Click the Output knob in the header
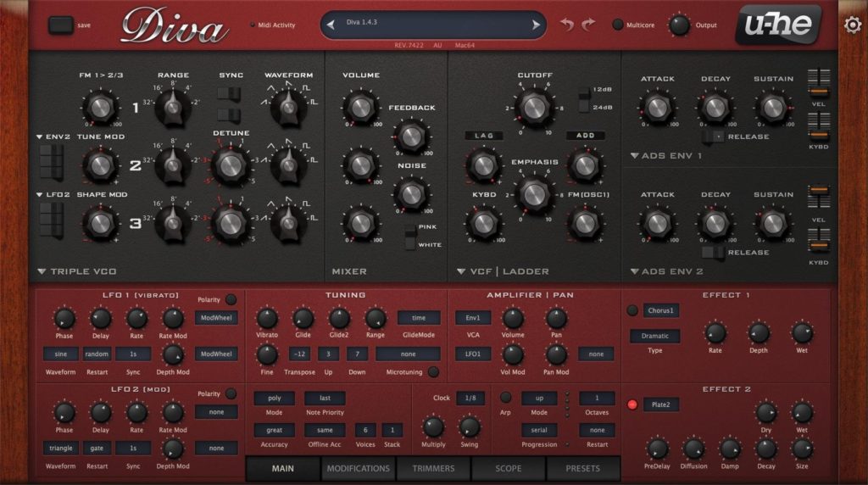Viewport: 868px width, 485px height. [x=679, y=25]
